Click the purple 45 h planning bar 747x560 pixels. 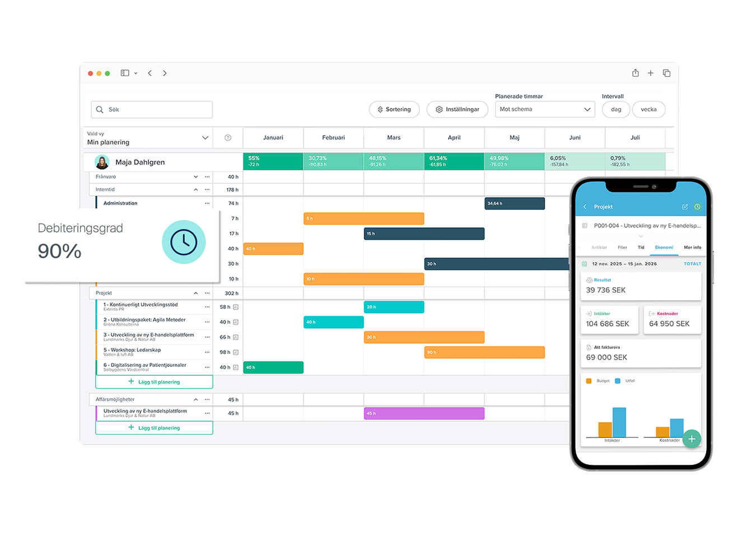424,413
